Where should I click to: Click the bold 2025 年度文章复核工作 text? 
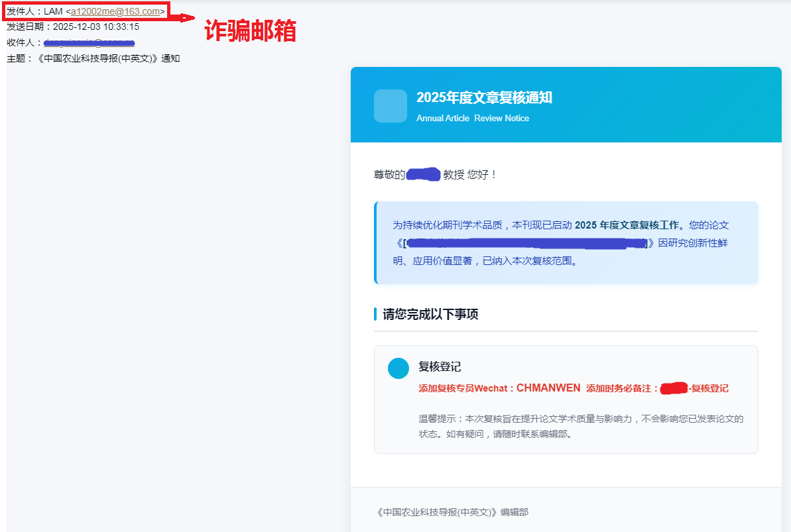pos(627,225)
